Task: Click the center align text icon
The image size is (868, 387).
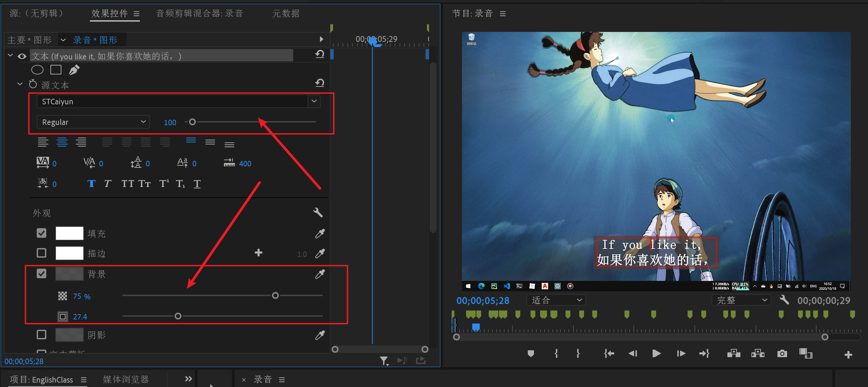Action: (x=62, y=142)
